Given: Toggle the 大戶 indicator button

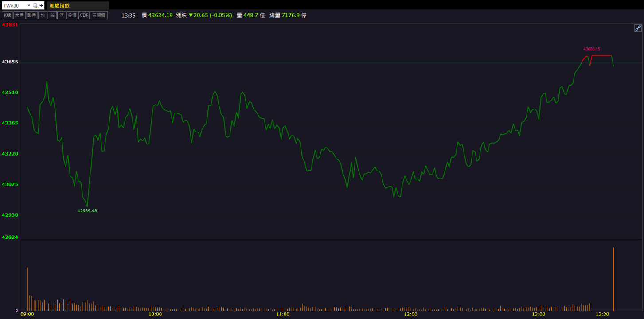Looking at the screenshot, I should tap(19, 15).
